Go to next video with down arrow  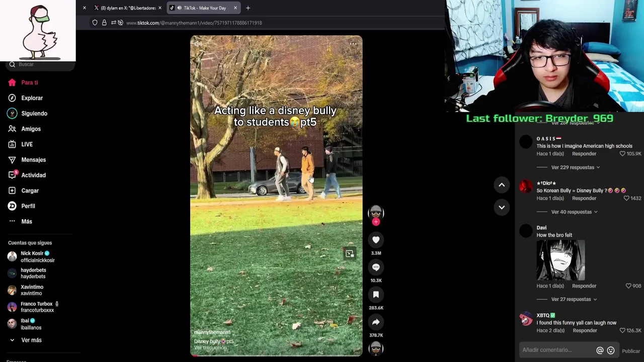(x=502, y=207)
